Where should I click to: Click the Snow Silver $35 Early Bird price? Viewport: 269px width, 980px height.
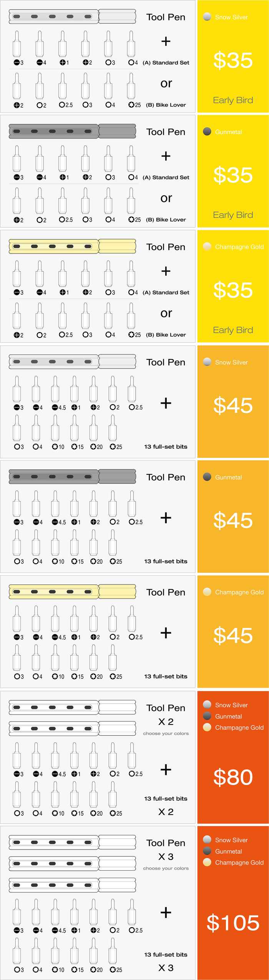233,61
